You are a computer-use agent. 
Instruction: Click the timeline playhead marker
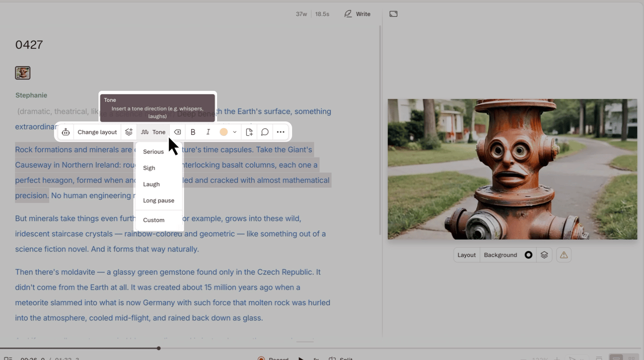[159, 348]
